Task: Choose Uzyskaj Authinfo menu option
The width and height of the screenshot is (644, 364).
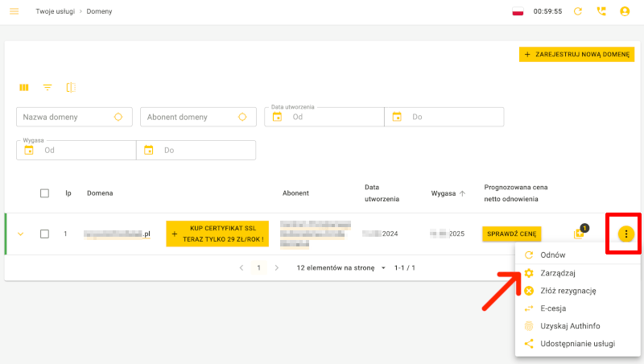Action: [570, 325]
